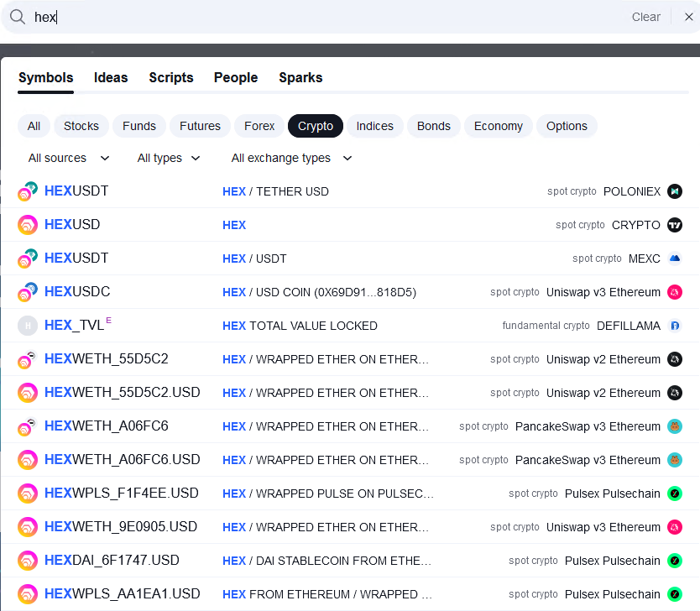Image resolution: width=700 pixels, height=611 pixels.
Task: Open the All types dropdown
Action: click(x=169, y=158)
